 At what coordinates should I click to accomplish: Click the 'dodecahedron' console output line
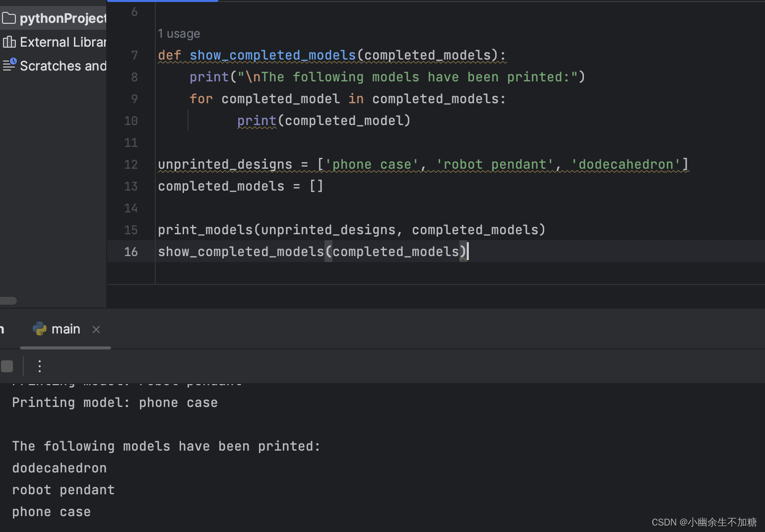click(x=60, y=468)
